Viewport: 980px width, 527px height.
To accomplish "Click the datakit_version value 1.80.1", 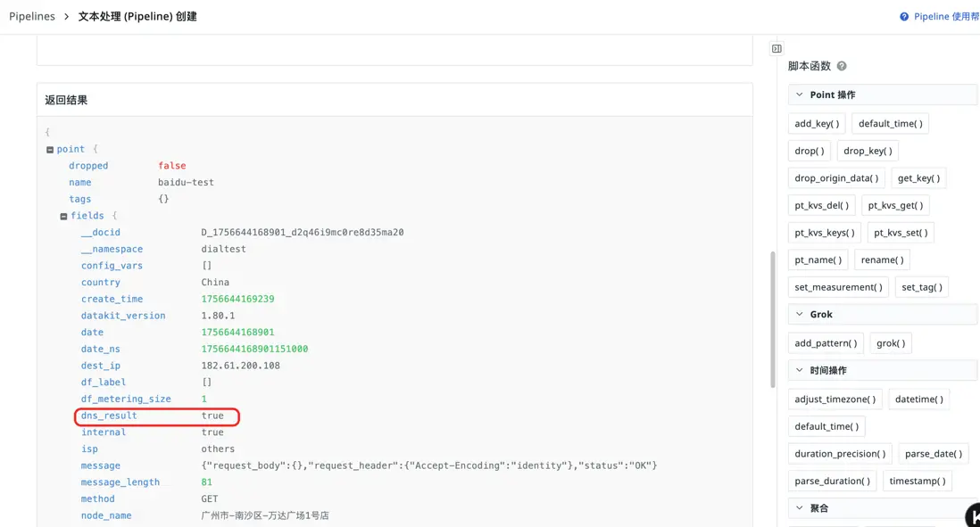I will pos(218,316).
